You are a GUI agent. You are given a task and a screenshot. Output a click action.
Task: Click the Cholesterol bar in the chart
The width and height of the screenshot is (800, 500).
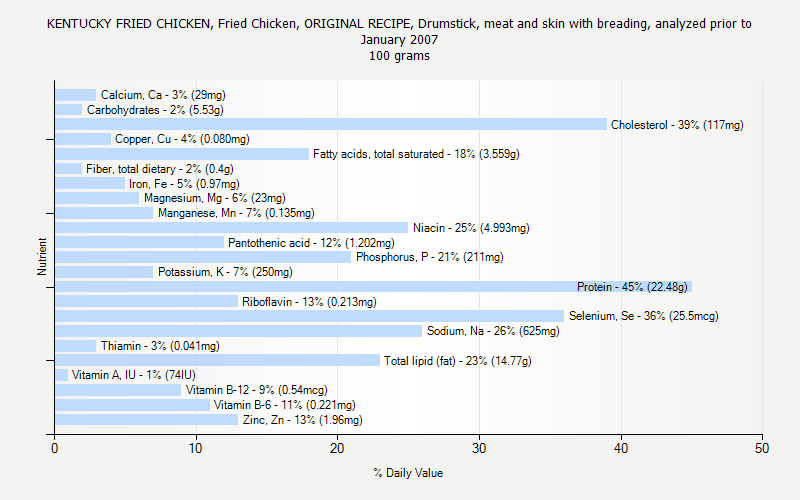coord(330,124)
